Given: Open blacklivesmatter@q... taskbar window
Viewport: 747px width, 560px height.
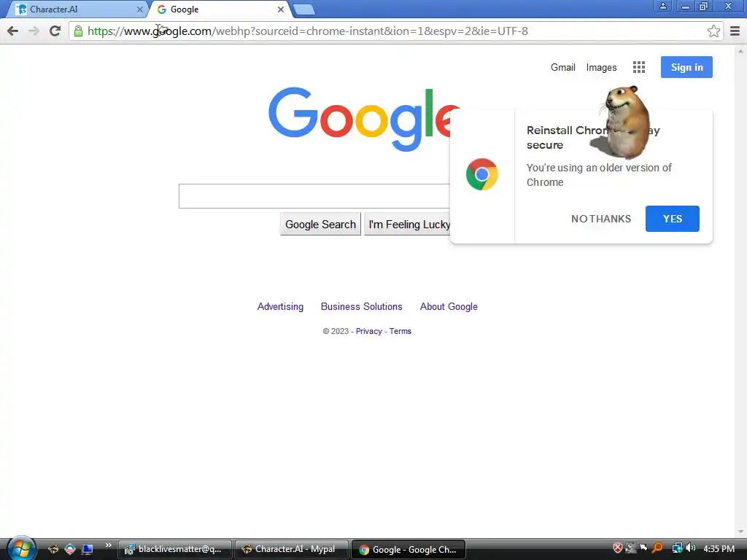Looking at the screenshot, I should pos(175,550).
